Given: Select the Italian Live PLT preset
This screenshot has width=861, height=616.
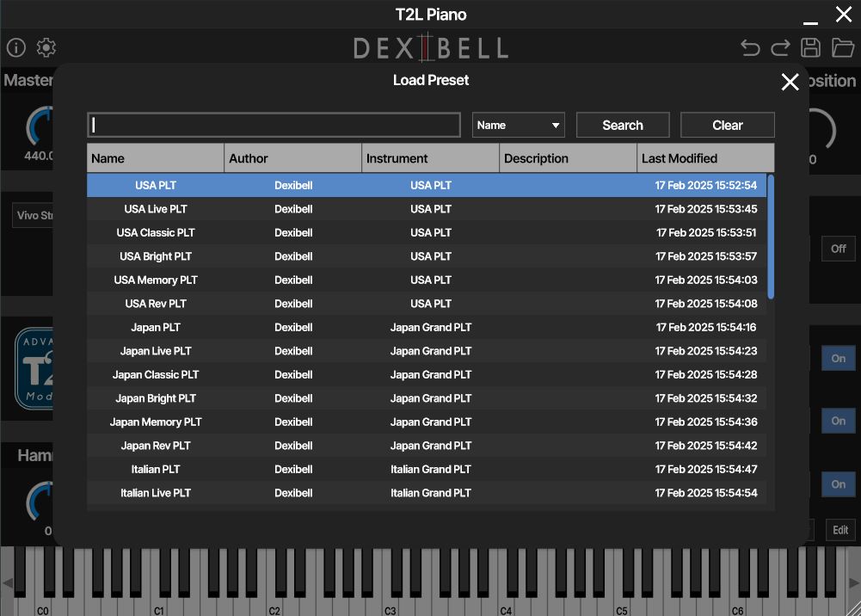Looking at the screenshot, I should click(427, 492).
